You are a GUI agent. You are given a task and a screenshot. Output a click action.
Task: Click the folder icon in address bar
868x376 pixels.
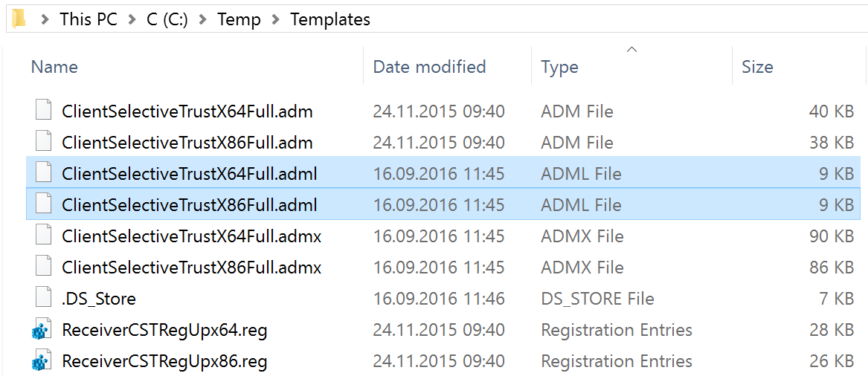19,19
